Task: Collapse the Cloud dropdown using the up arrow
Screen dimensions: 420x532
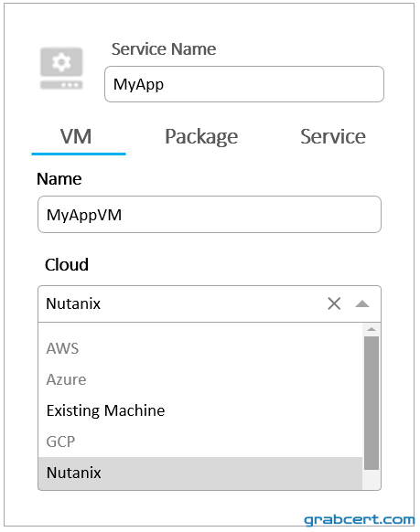Action: coord(362,303)
